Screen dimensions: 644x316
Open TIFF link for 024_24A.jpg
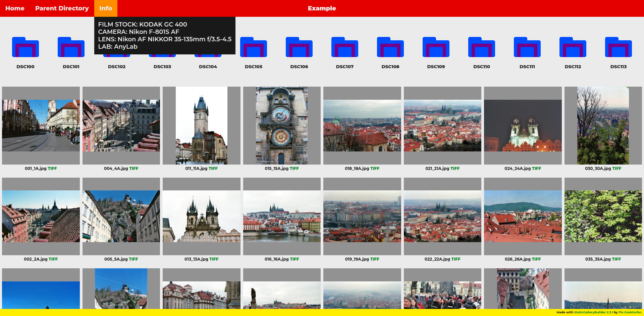[x=536, y=169]
